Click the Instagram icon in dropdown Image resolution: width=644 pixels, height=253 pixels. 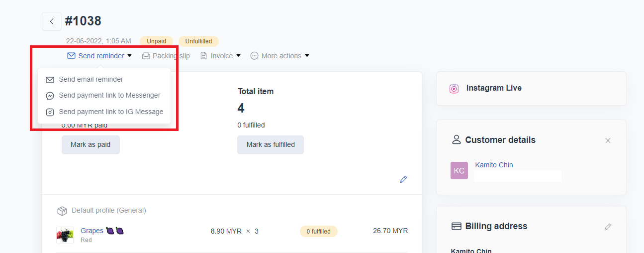tap(50, 112)
